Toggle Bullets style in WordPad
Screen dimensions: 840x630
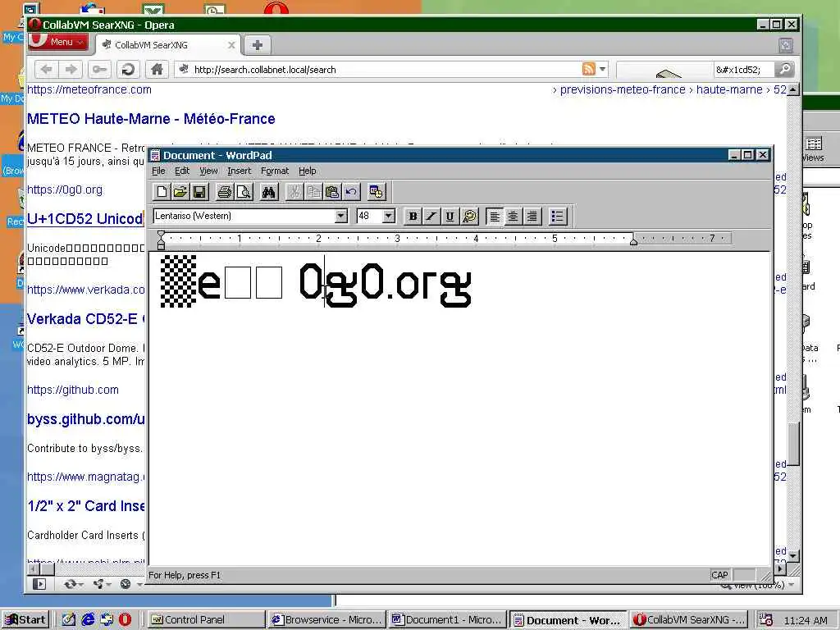point(557,217)
